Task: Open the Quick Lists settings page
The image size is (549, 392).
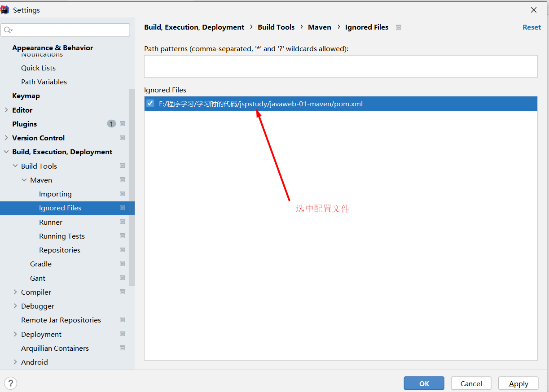Action: [x=38, y=68]
